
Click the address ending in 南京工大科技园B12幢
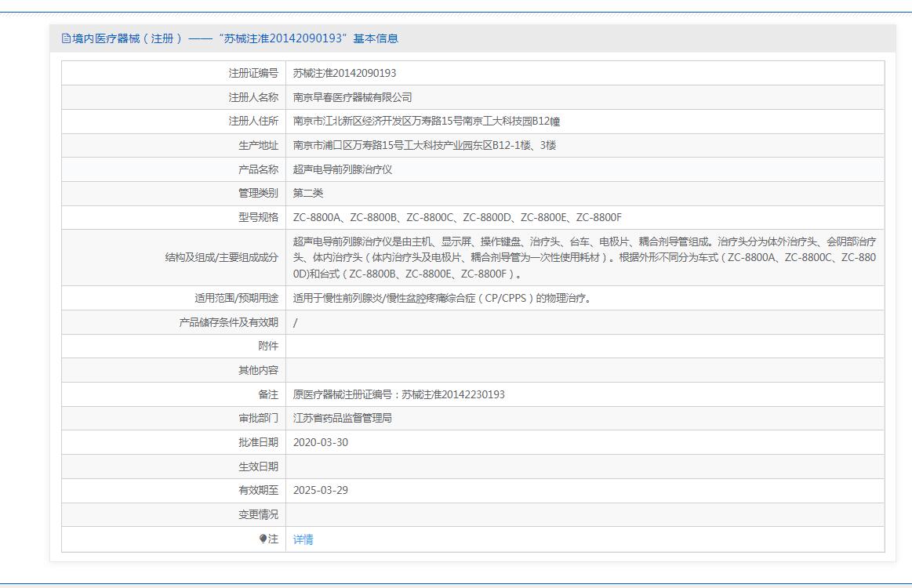point(427,121)
